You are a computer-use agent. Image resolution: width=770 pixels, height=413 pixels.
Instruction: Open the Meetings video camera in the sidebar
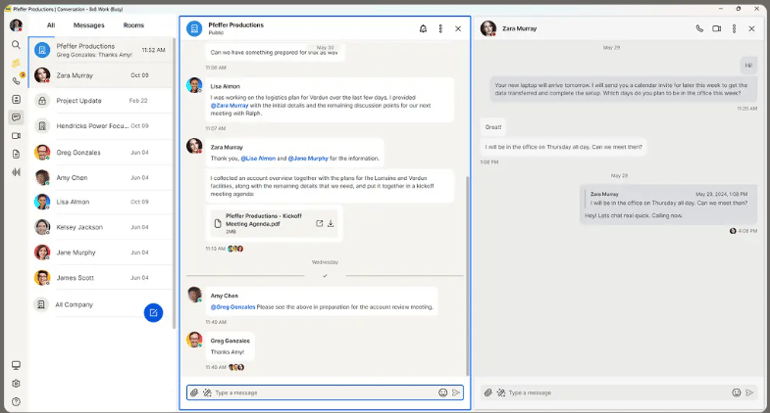(16, 136)
